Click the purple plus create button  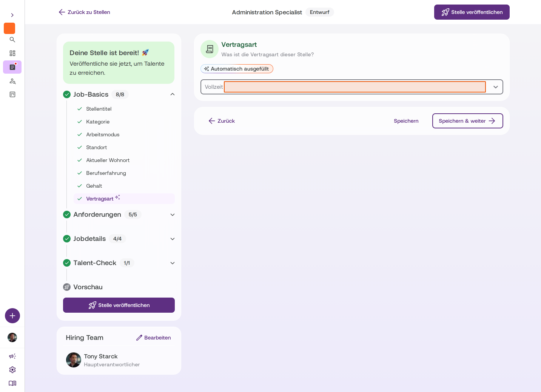[12, 316]
